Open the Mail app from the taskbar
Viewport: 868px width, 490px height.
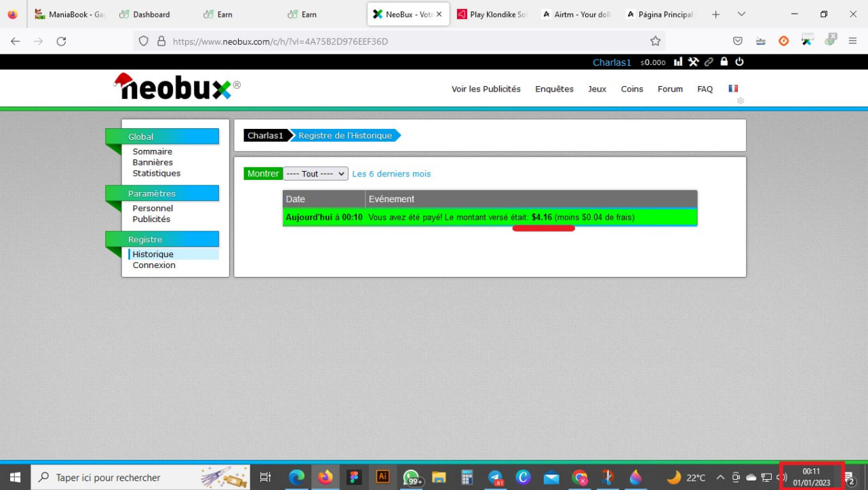pos(551,477)
